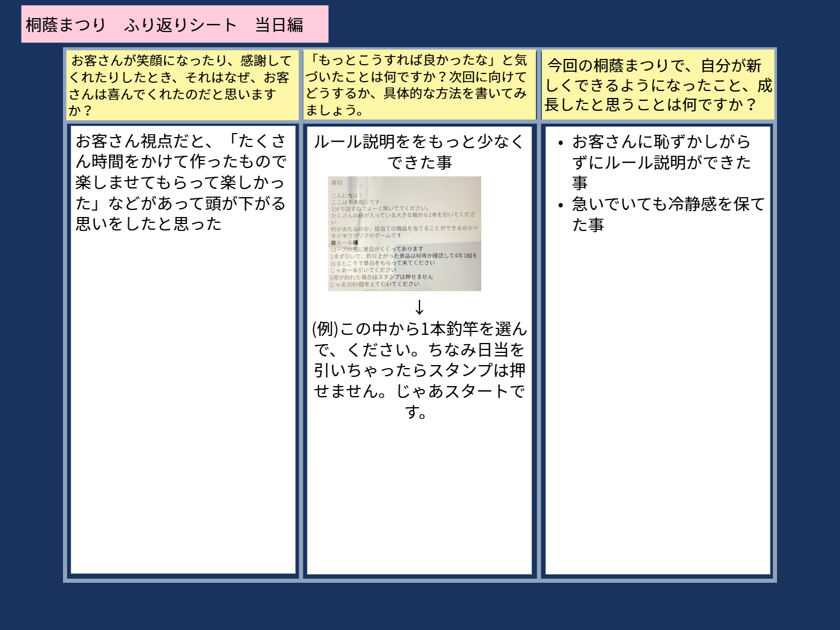
Task: Click the ■ルール■ line inside the photo
Action: (345, 243)
